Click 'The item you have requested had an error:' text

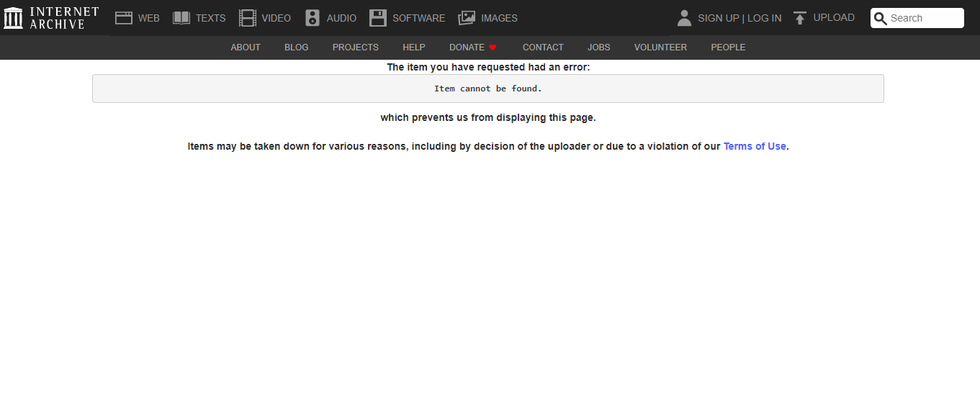pyautogui.click(x=488, y=67)
